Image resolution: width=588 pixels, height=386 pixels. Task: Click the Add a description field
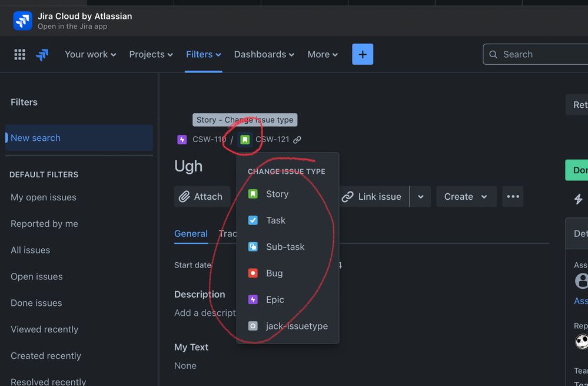point(205,313)
